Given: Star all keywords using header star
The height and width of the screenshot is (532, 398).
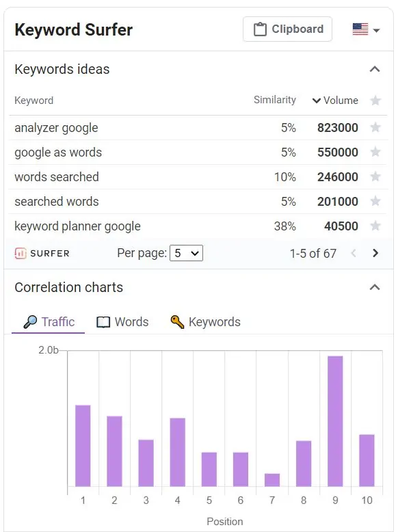Looking at the screenshot, I should pyautogui.click(x=375, y=101).
